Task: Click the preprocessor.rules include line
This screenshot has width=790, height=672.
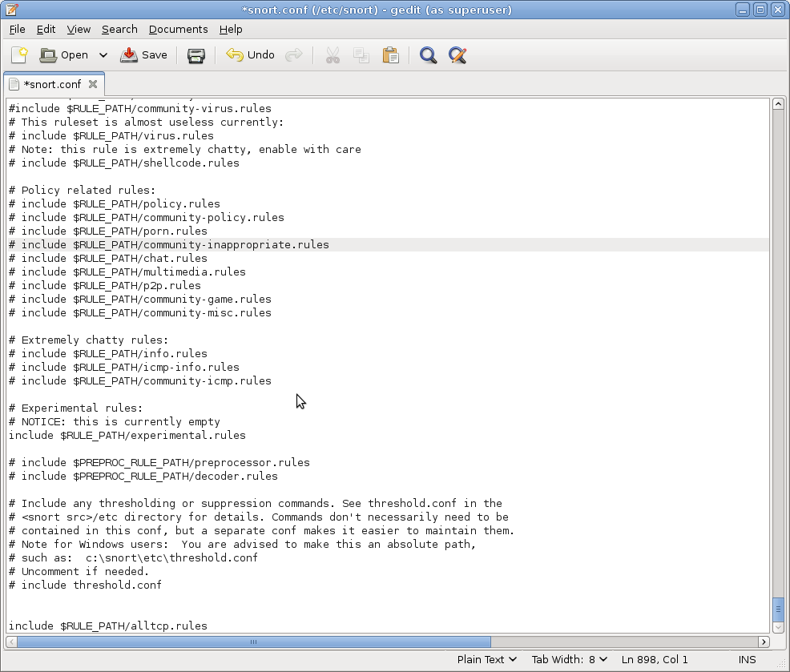Action: [x=159, y=462]
